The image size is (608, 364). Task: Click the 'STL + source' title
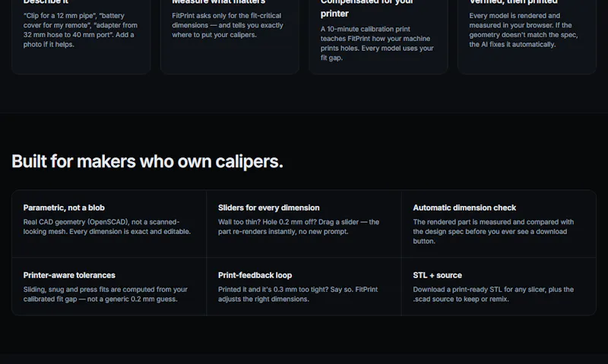438,275
